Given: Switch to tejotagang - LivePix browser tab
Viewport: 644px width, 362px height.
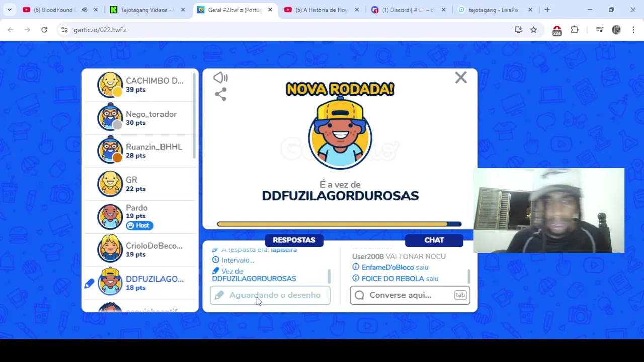Looking at the screenshot, I should (x=493, y=10).
